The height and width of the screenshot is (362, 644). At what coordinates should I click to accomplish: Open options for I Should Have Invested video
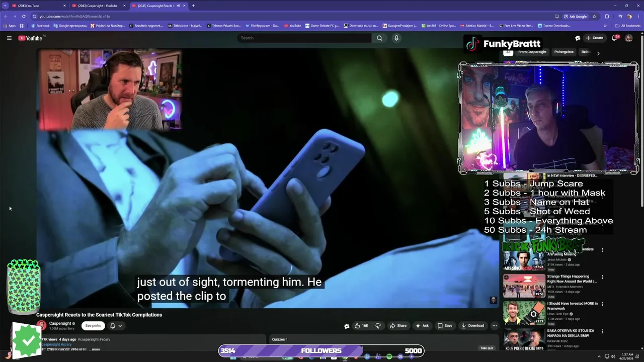click(602, 304)
